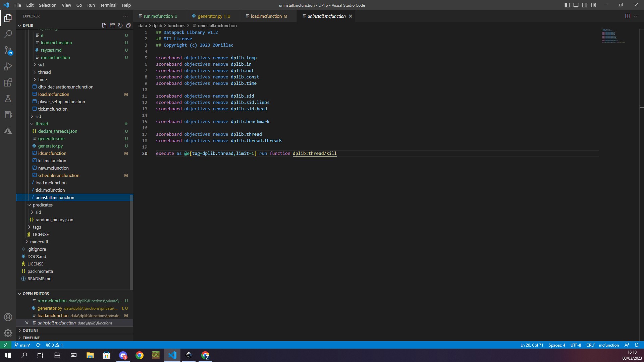Viewport: 644px width, 362px height.
Task: Click the notifications bell in status bar
Action: click(637, 345)
